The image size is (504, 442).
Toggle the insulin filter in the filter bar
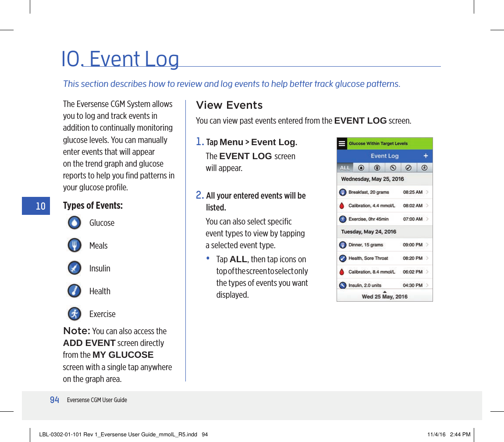pos(394,168)
